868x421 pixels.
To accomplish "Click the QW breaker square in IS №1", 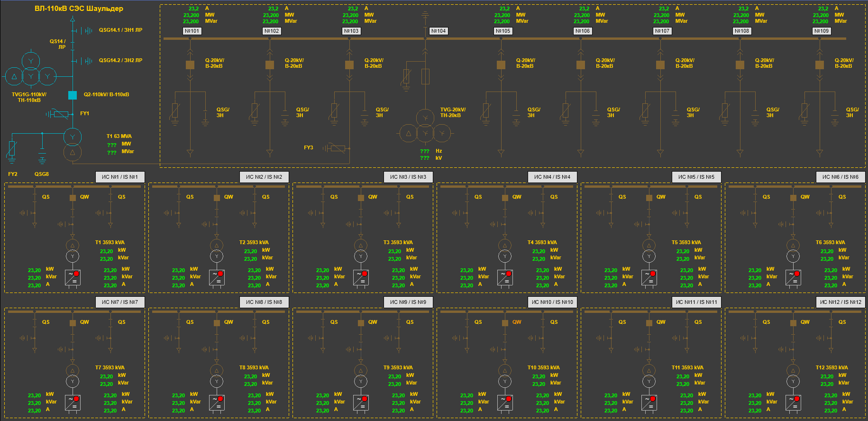I will point(73,198).
